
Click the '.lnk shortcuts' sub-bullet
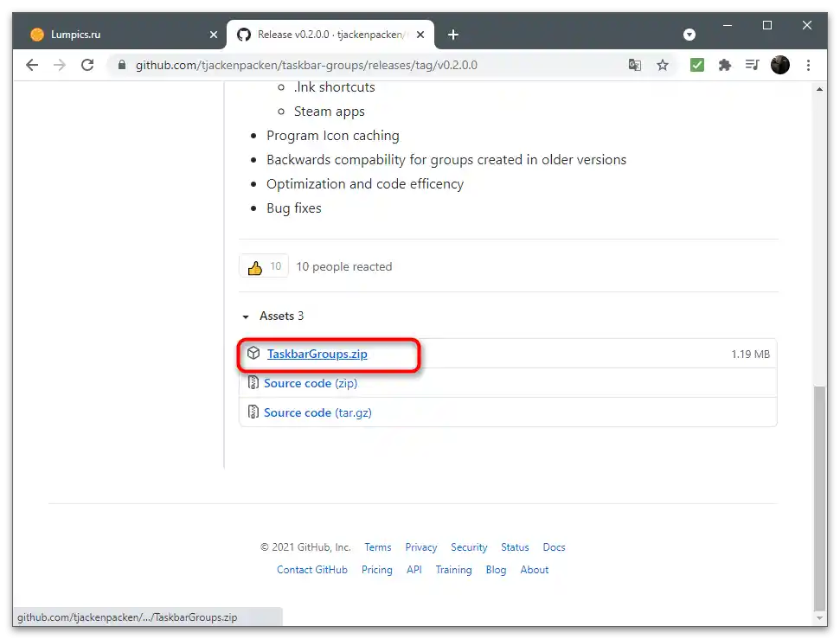click(334, 87)
